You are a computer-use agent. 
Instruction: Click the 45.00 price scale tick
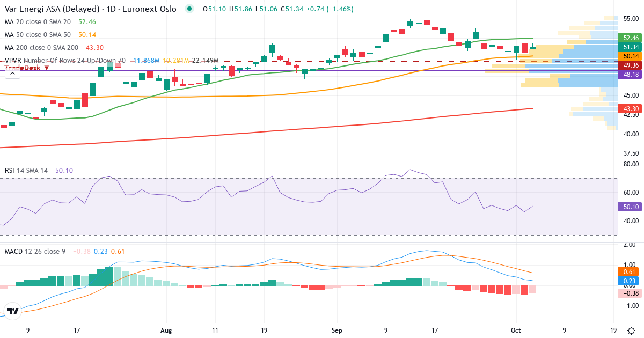(x=631, y=95)
